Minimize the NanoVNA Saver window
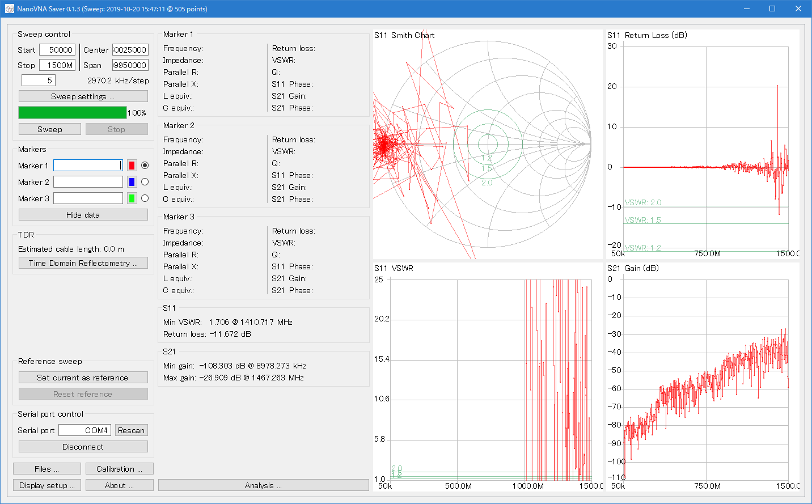The width and height of the screenshot is (812, 504). 746,9
